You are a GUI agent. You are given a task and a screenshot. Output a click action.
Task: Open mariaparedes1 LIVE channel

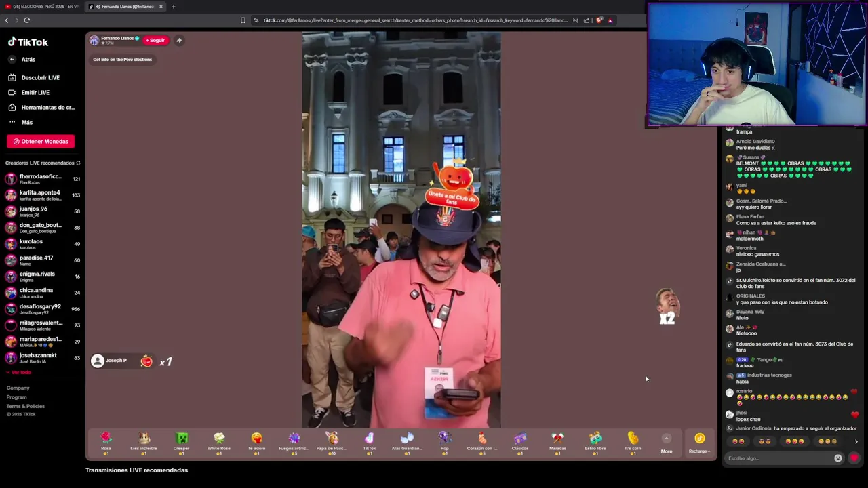pos(42,342)
